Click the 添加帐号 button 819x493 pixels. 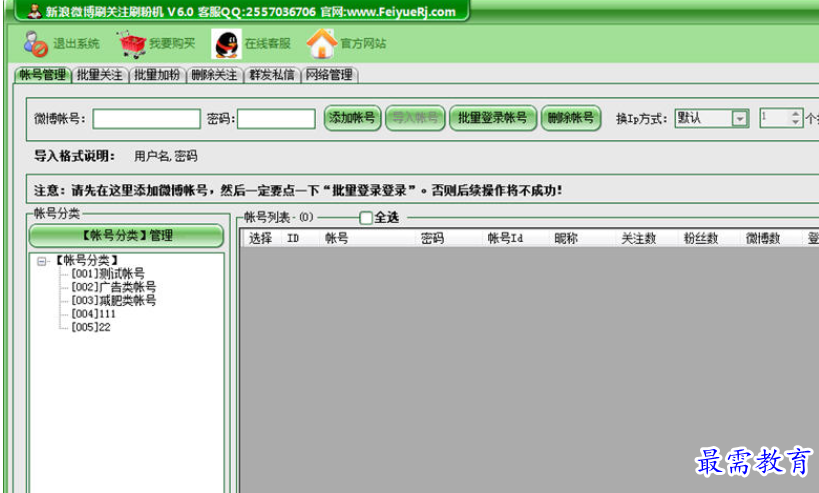[353, 118]
